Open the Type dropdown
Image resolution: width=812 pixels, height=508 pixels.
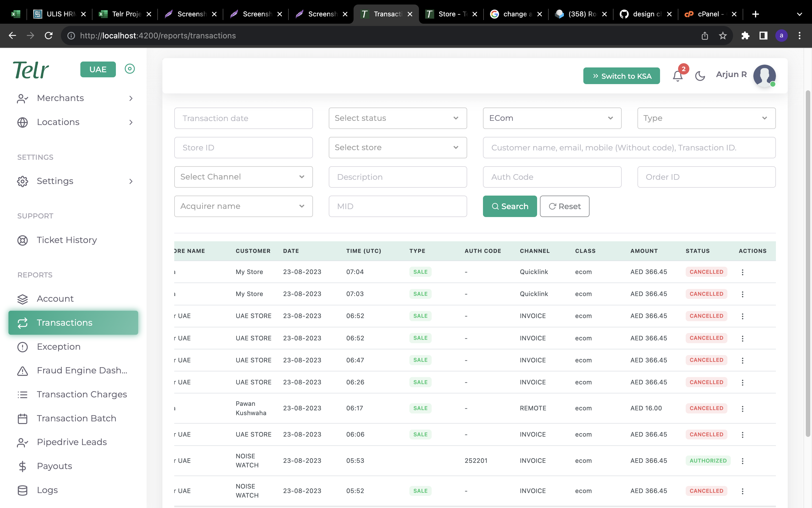[706, 118]
